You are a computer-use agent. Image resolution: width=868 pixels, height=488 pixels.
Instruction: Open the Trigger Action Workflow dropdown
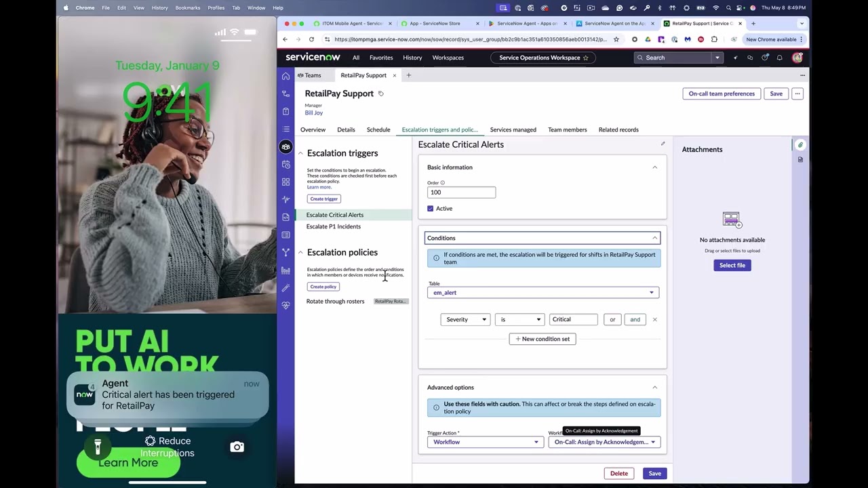484,441
